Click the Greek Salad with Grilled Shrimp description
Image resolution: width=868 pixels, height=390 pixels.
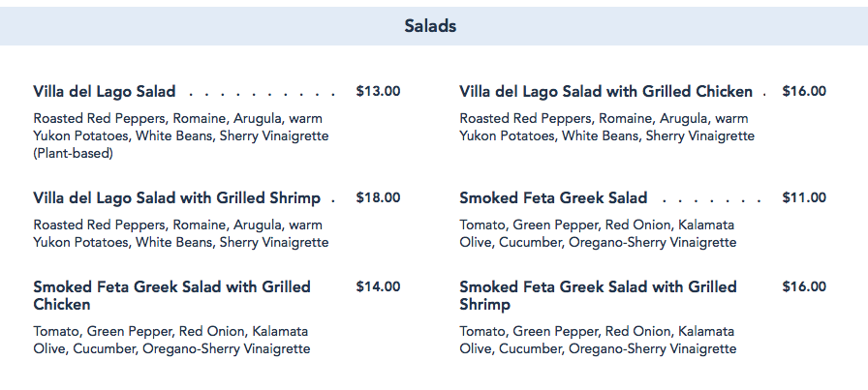click(598, 340)
